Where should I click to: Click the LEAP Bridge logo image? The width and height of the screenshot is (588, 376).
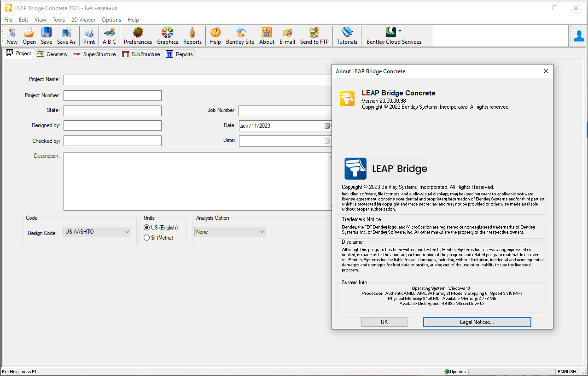386,169
